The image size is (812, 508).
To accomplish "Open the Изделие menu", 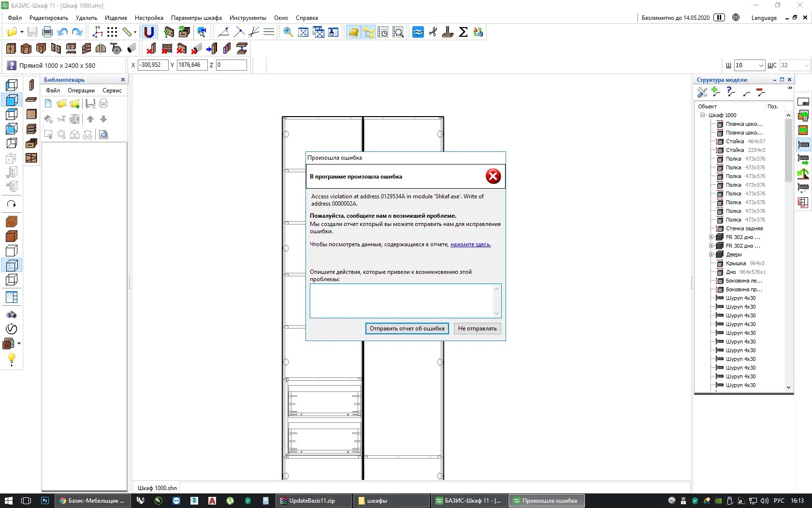I will coord(116,18).
